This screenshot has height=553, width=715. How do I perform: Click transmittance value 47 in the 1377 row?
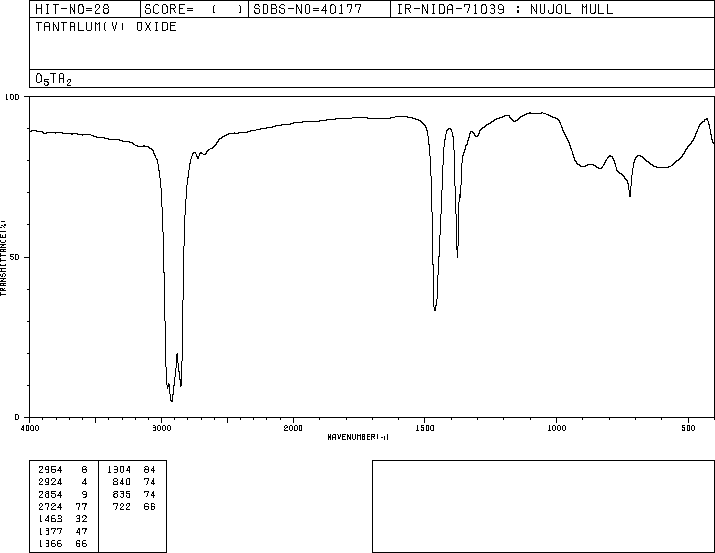[81, 532]
